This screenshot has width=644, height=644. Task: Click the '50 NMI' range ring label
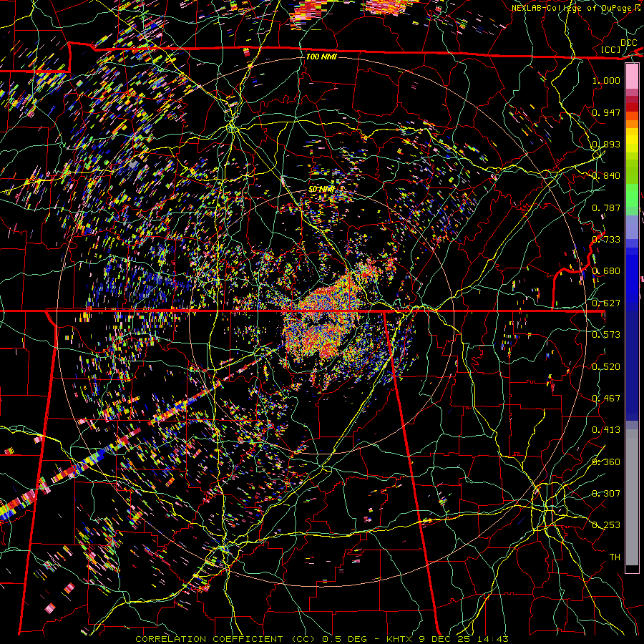pyautogui.click(x=321, y=189)
